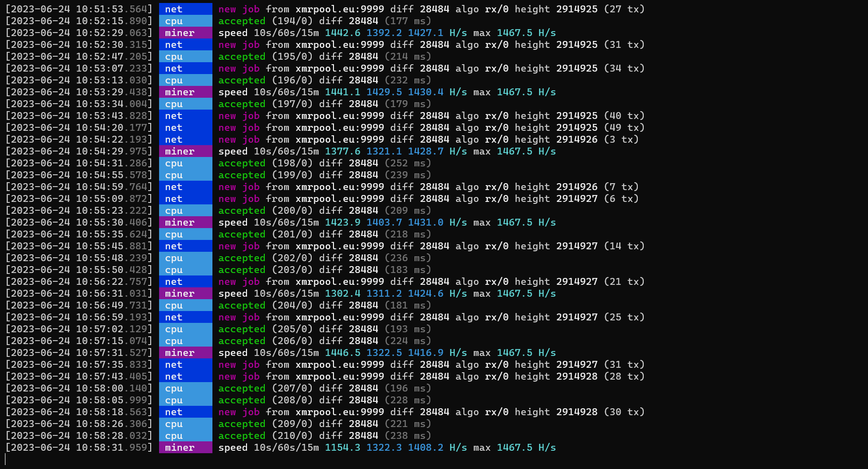Click the (177 ms) latency value

(x=408, y=21)
